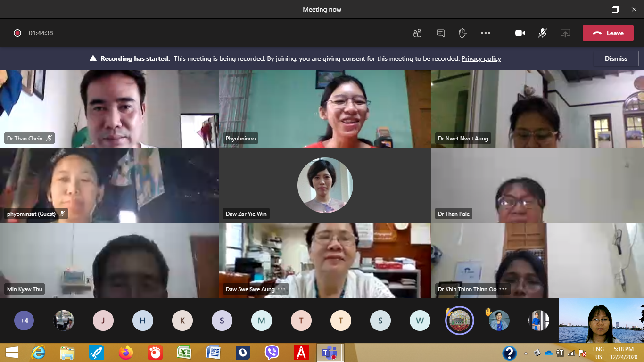Click the help question mark tray icon
The height and width of the screenshot is (362, 644).
[x=509, y=353]
